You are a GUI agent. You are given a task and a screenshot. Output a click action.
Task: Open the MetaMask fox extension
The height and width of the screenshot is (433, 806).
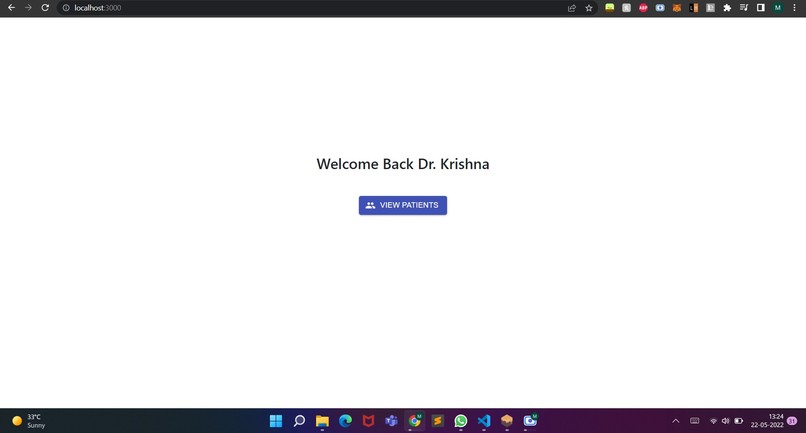677,8
